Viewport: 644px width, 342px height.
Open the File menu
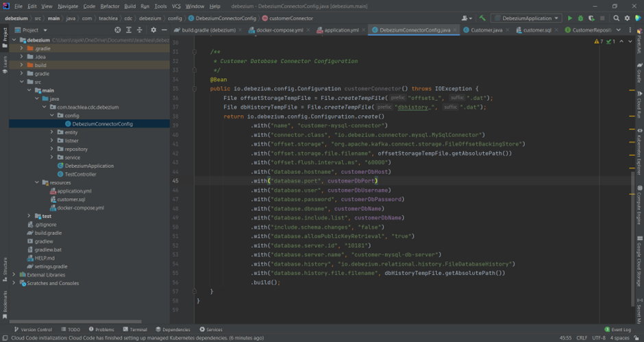pyautogui.click(x=18, y=6)
